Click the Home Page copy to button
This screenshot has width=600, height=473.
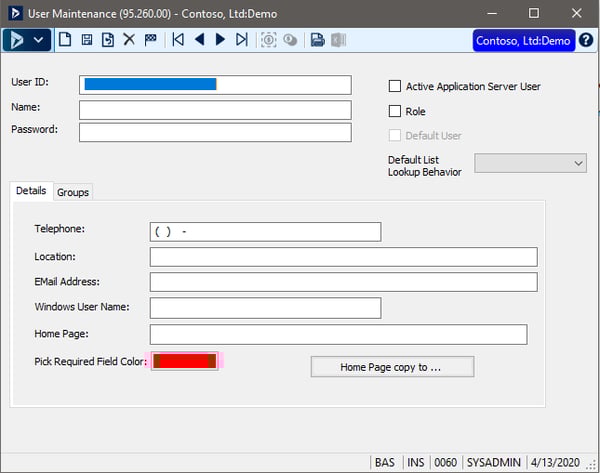(392, 367)
